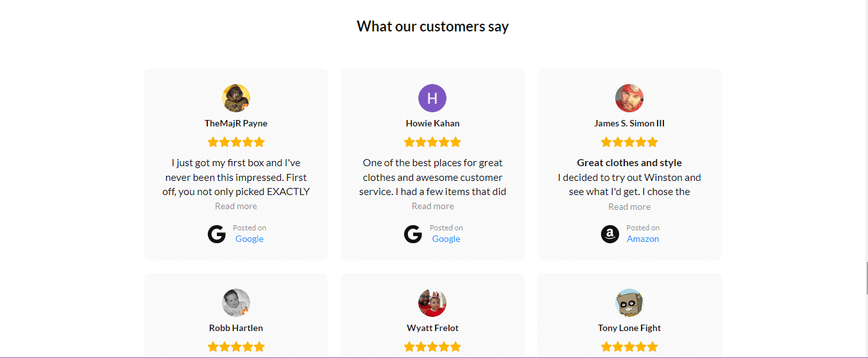The image size is (868, 358).
Task: Click James S. Simon III's profile photo
Action: 629,98
